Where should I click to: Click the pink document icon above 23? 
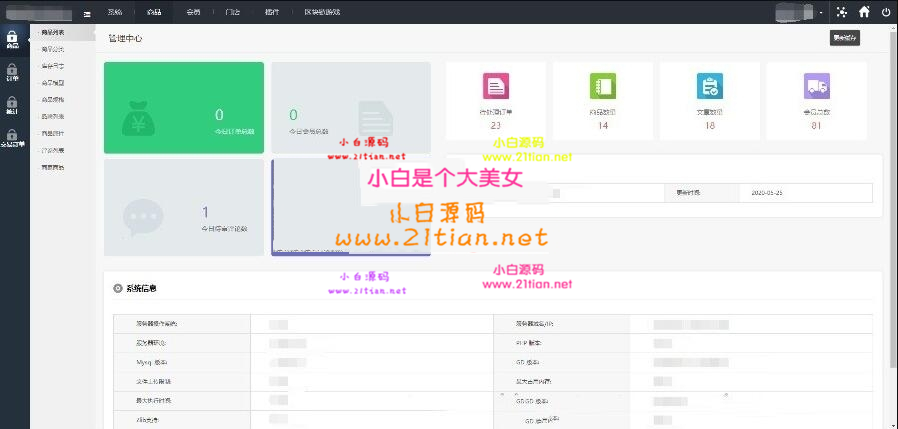pos(495,86)
